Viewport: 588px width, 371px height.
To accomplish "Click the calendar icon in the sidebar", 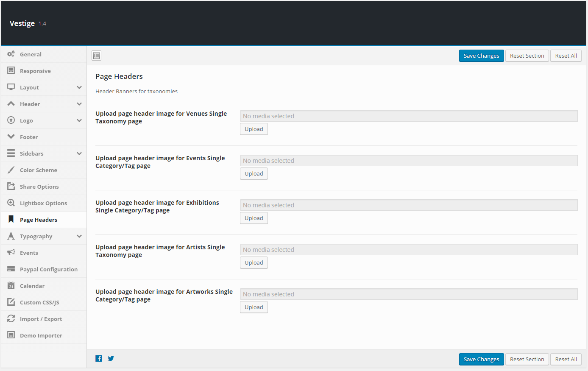I will (11, 285).
